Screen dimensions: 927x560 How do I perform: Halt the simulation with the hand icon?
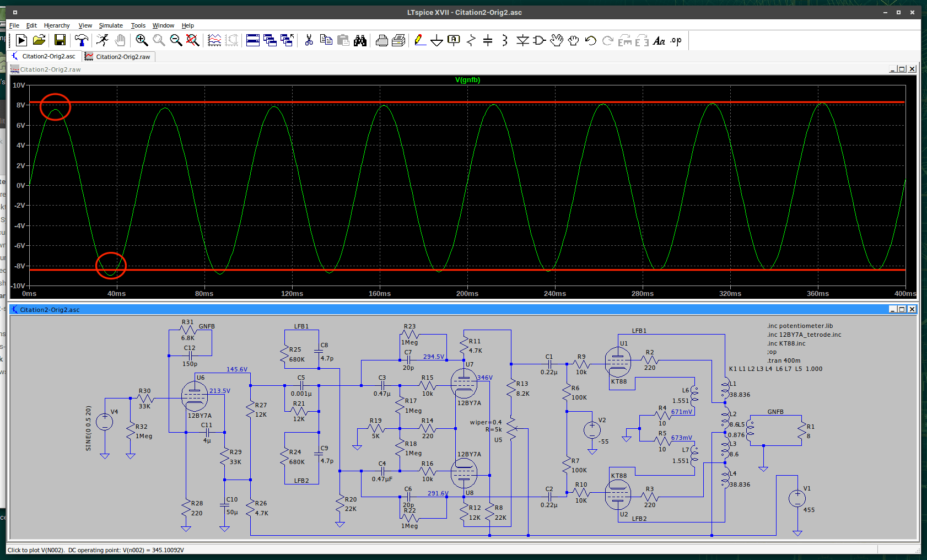pos(120,40)
